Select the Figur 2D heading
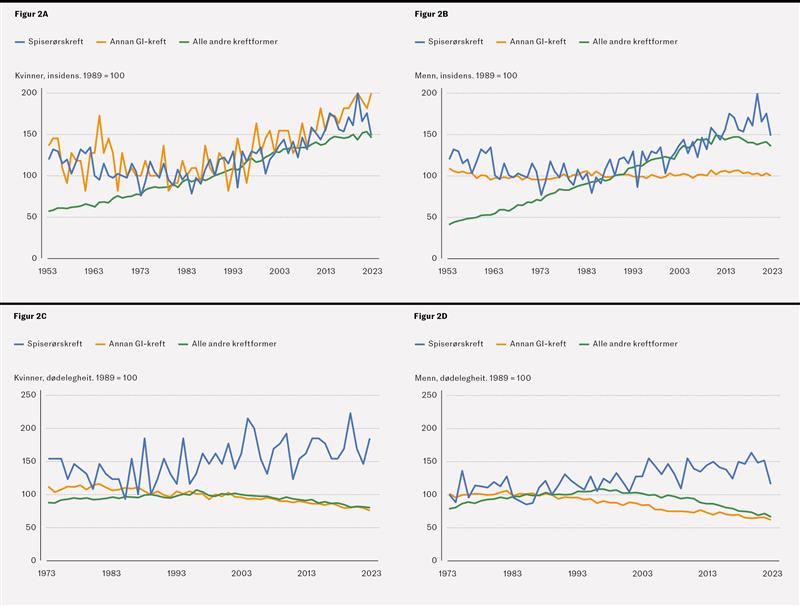This screenshot has height=606, width=800. (x=431, y=316)
